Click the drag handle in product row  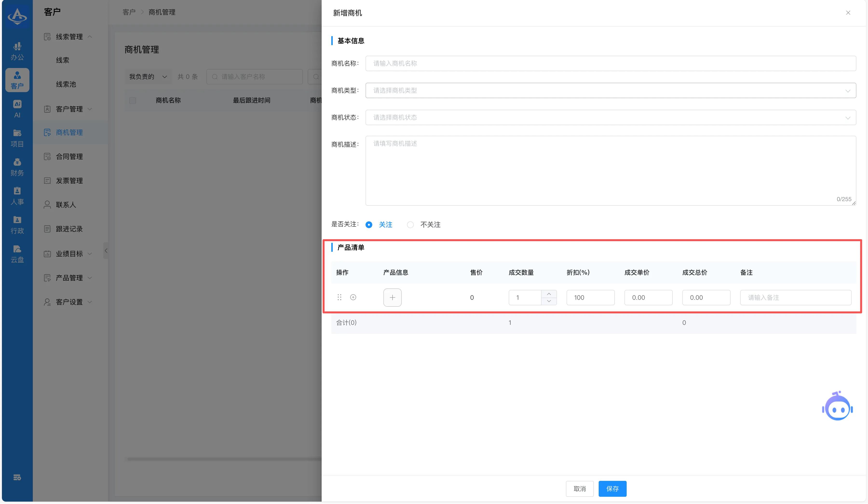pyautogui.click(x=339, y=297)
